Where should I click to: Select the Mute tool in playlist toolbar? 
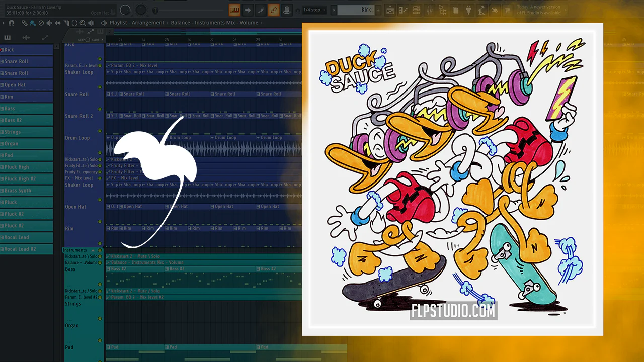click(49, 23)
